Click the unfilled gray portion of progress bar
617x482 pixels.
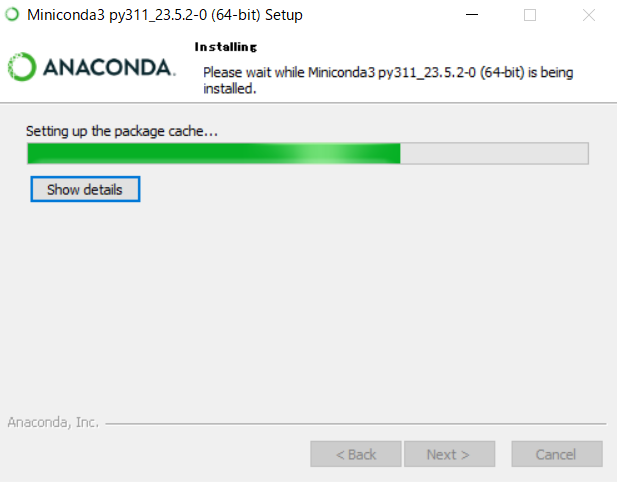(494, 153)
